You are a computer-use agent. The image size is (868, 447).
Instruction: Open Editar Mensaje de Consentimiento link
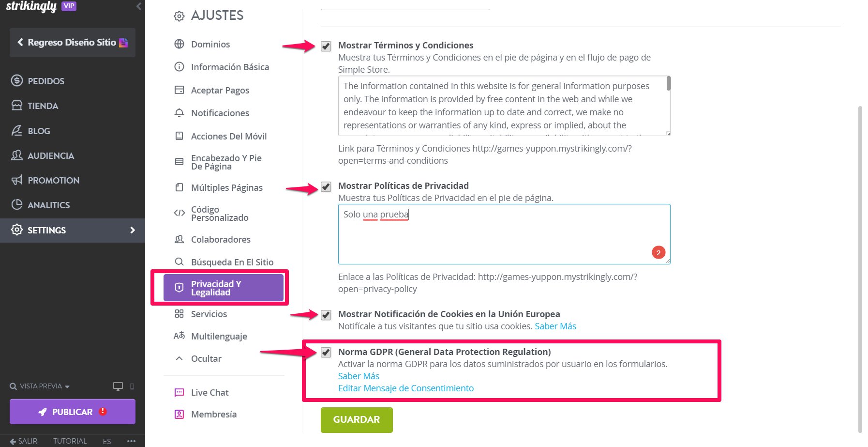(x=406, y=388)
